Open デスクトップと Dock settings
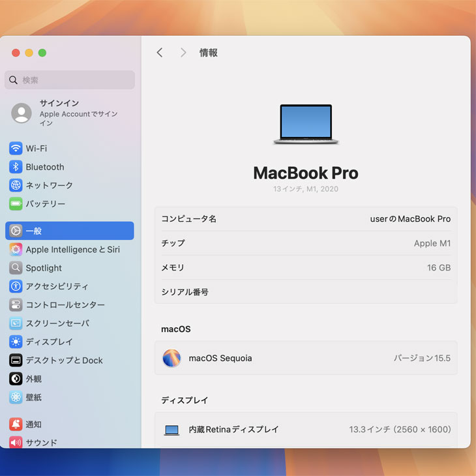The height and width of the screenshot is (476, 476). point(64,361)
